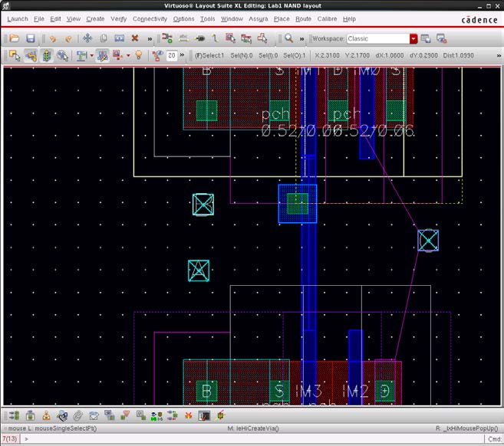Toggle the pencil-grid edit mode button
The width and height of the screenshot is (504, 446).
102,55
